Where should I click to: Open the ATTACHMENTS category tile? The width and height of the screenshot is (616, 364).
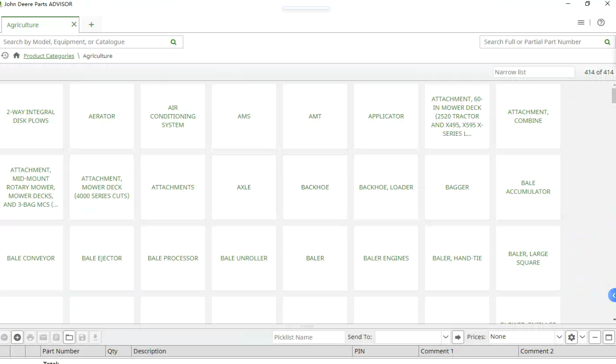[x=173, y=187]
